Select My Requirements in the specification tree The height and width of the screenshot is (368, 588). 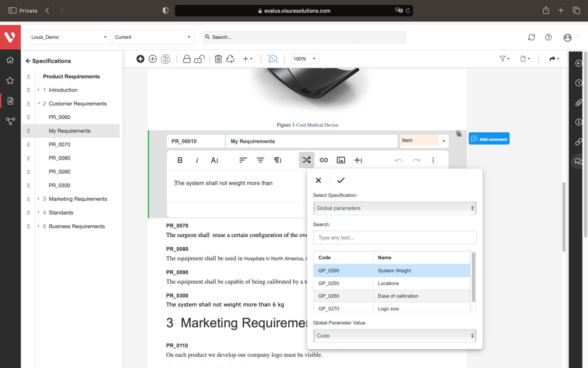(69, 131)
